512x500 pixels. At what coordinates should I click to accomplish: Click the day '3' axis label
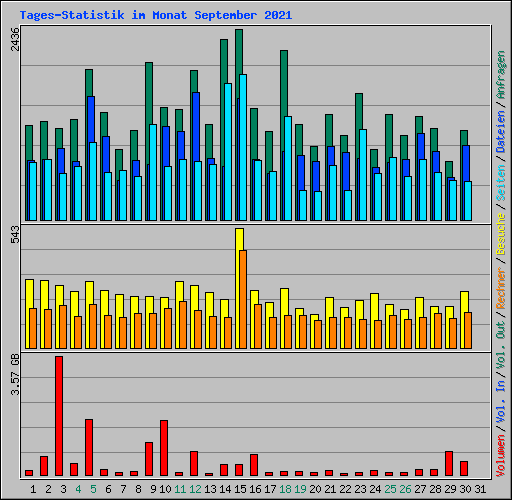click(x=63, y=489)
